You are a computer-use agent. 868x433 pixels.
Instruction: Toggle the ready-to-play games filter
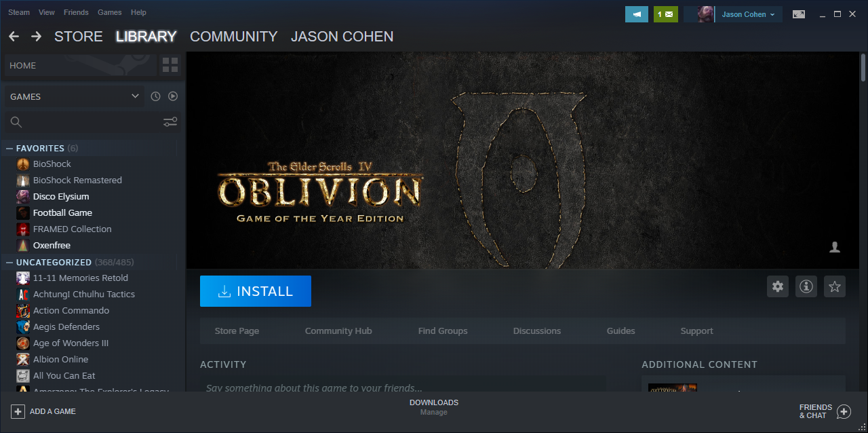[x=173, y=96]
